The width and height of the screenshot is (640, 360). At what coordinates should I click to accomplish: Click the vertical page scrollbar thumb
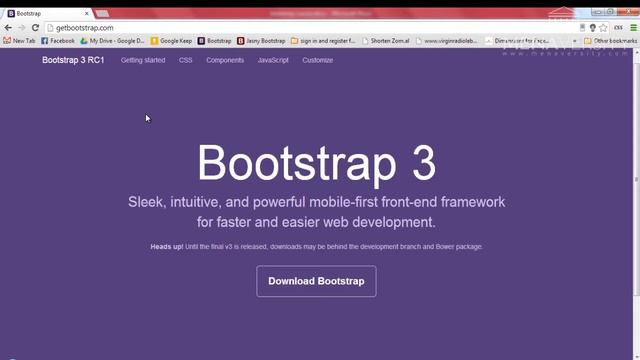click(636, 178)
